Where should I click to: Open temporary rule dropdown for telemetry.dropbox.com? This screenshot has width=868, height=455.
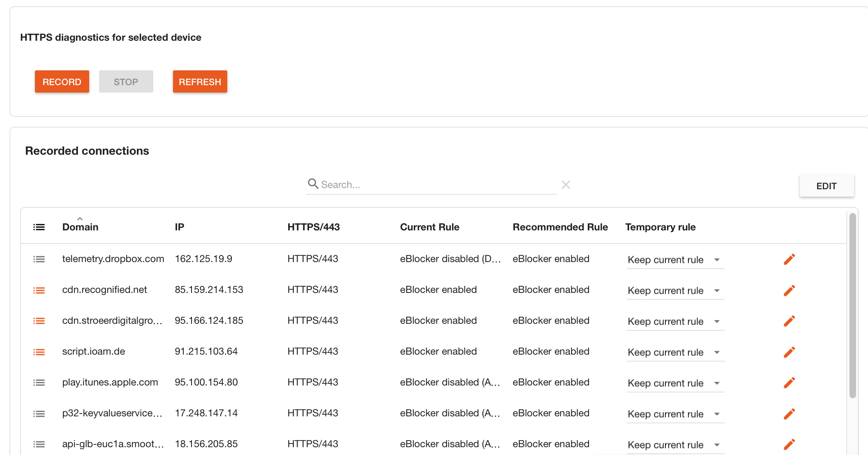click(x=675, y=260)
